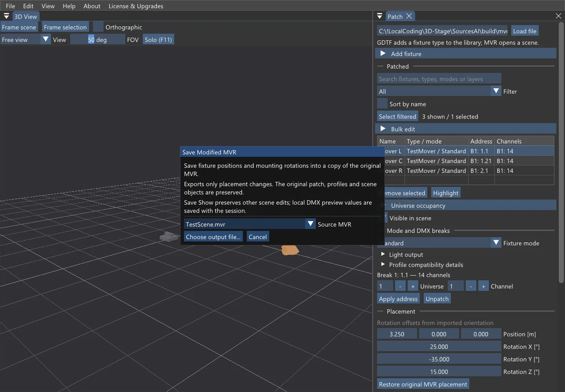This screenshot has height=392, width=565.
Task: Open the View menu
Action: click(x=48, y=6)
